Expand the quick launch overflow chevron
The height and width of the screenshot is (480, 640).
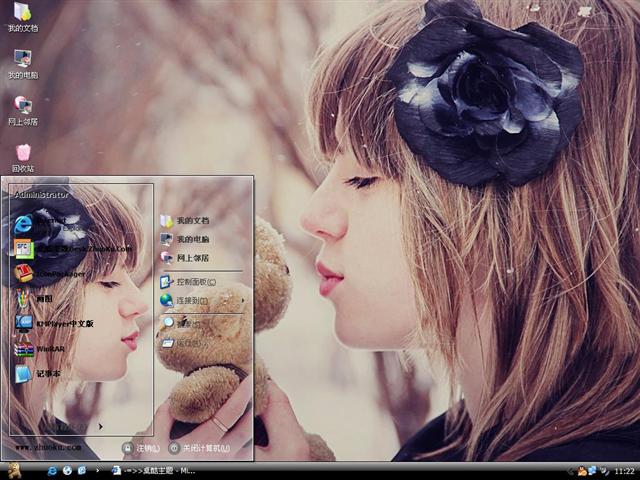pos(97,471)
